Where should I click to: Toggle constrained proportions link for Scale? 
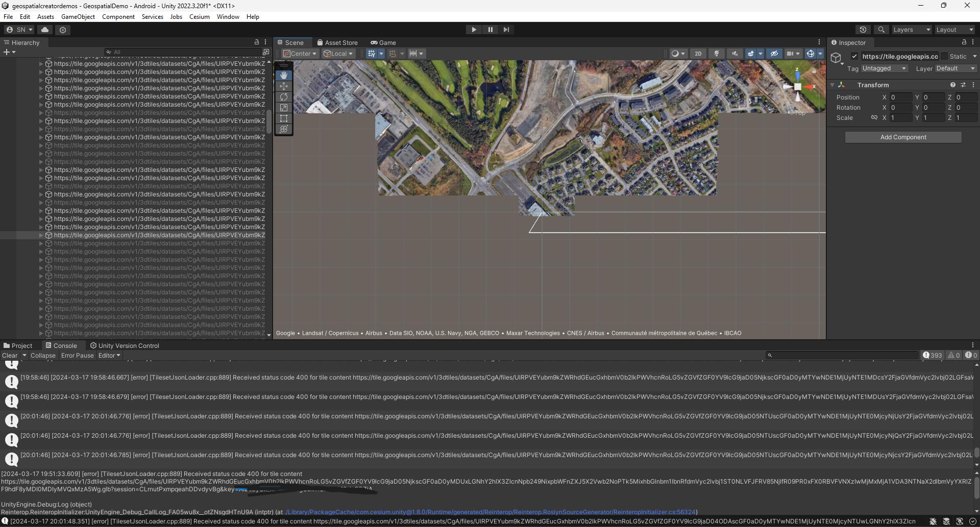click(874, 117)
